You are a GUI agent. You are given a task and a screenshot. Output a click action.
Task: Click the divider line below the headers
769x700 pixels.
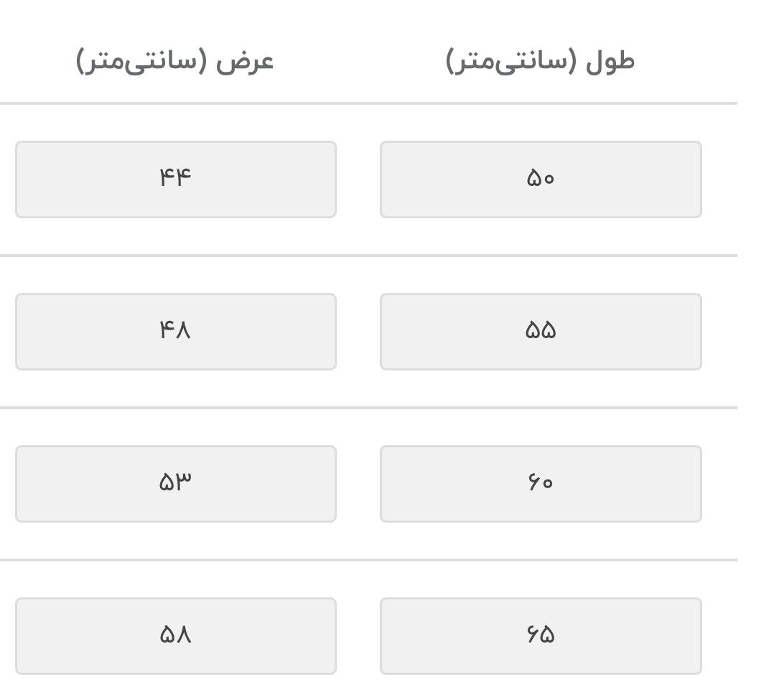tap(368, 103)
